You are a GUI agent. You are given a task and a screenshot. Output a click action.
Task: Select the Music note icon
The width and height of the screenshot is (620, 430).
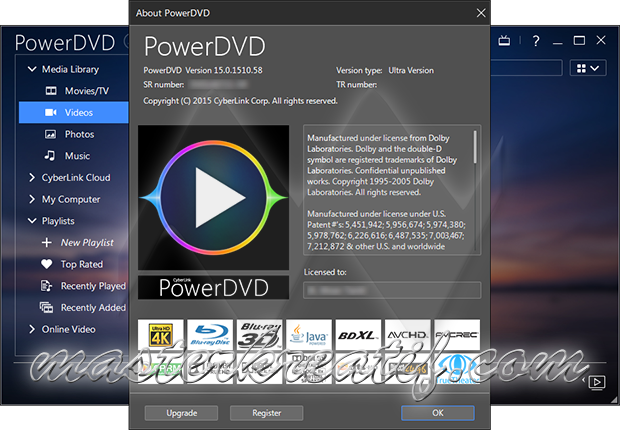tap(50, 155)
